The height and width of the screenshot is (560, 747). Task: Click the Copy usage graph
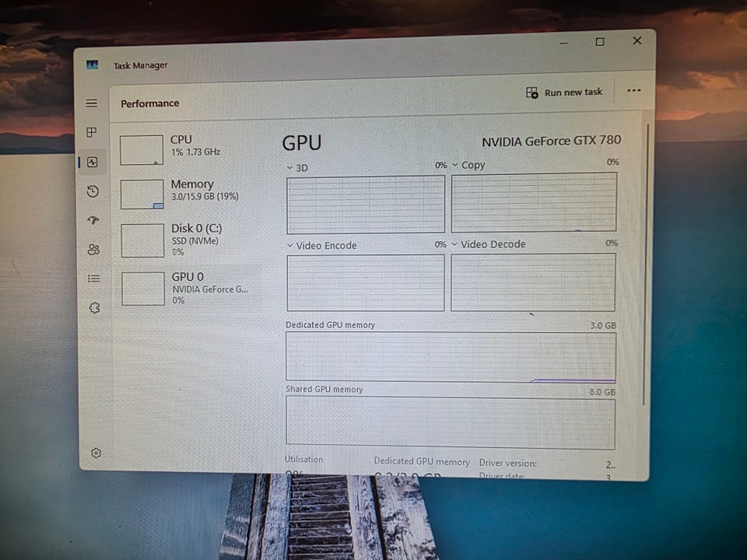coord(534,202)
